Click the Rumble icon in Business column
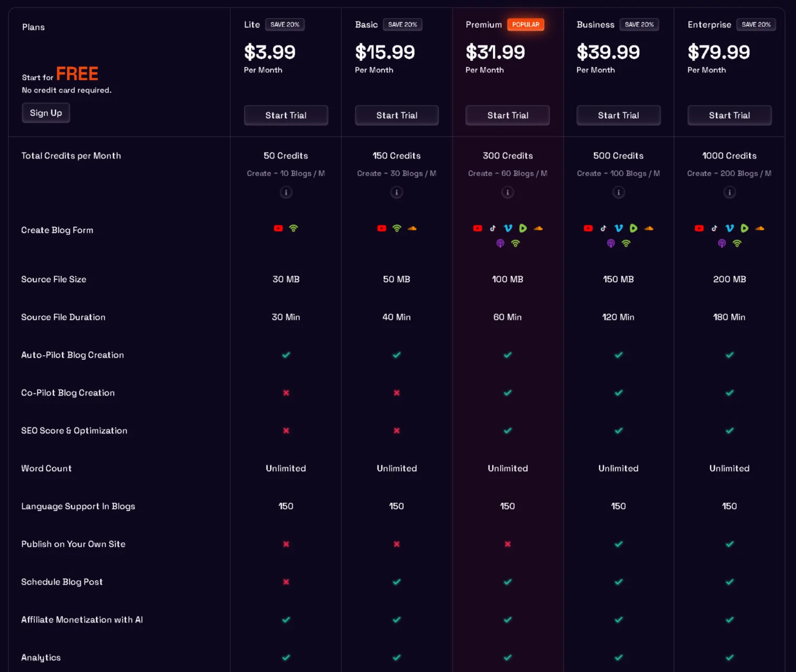Screen dimensions: 796x672 634,229
